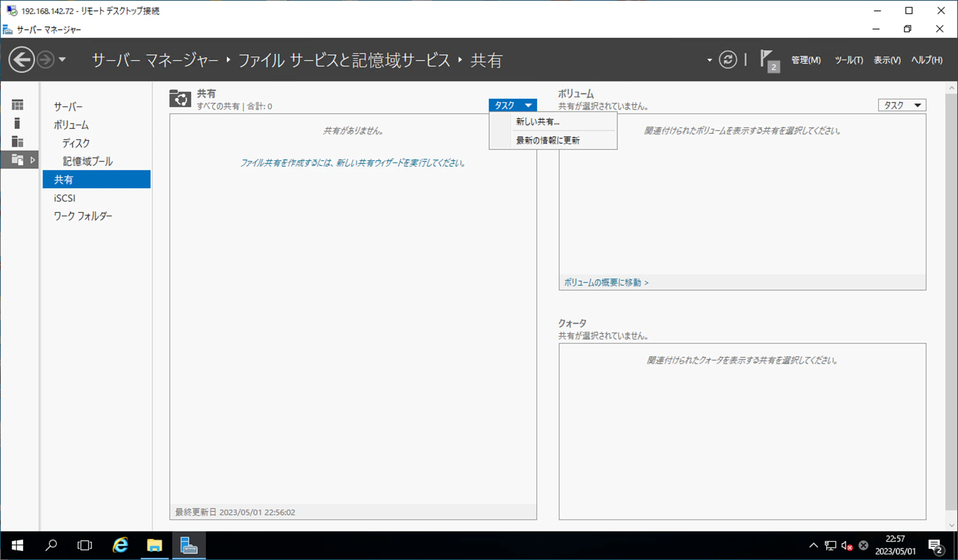Open the 管理(M) menu
958x560 pixels.
point(806,60)
